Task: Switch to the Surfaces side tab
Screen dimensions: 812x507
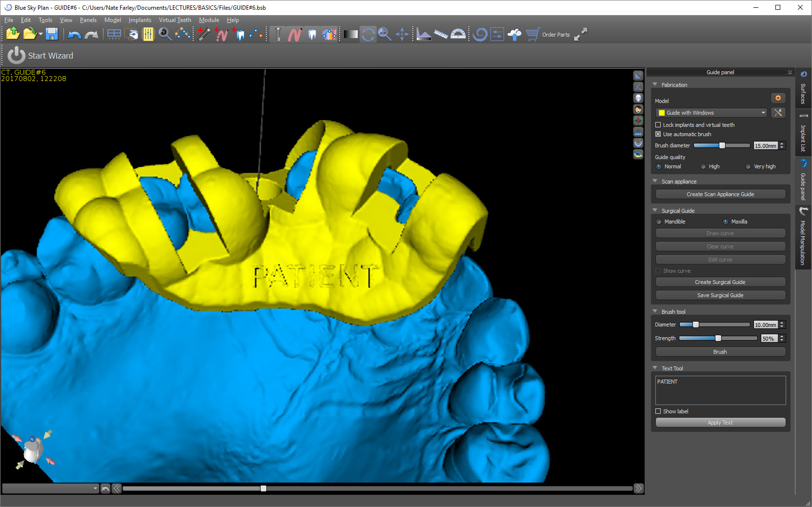Action: (803, 88)
